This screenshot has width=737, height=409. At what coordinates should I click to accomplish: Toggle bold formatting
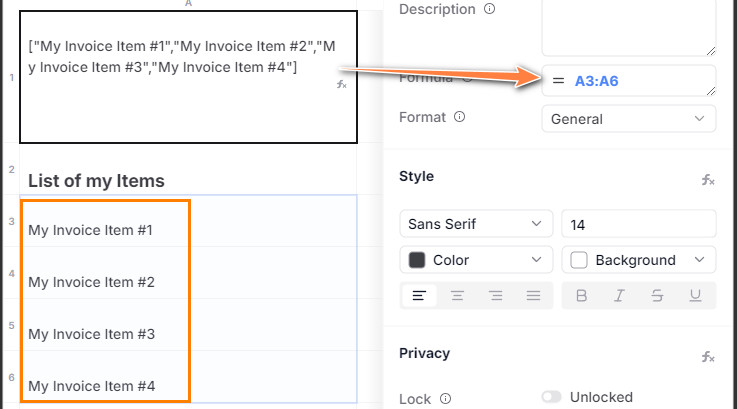tap(581, 295)
